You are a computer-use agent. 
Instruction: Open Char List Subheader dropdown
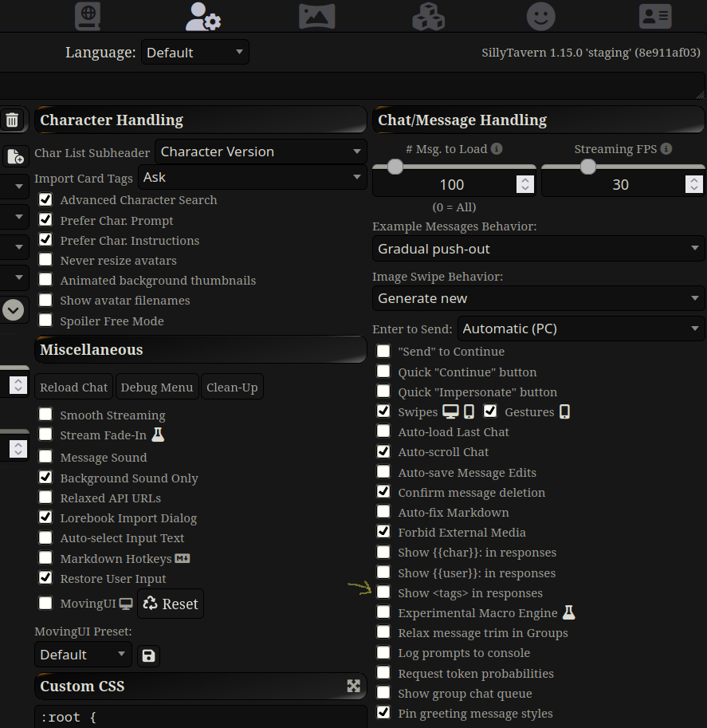point(261,152)
